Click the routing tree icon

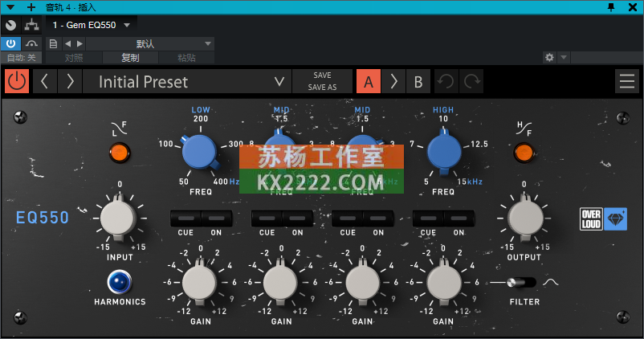31,25
